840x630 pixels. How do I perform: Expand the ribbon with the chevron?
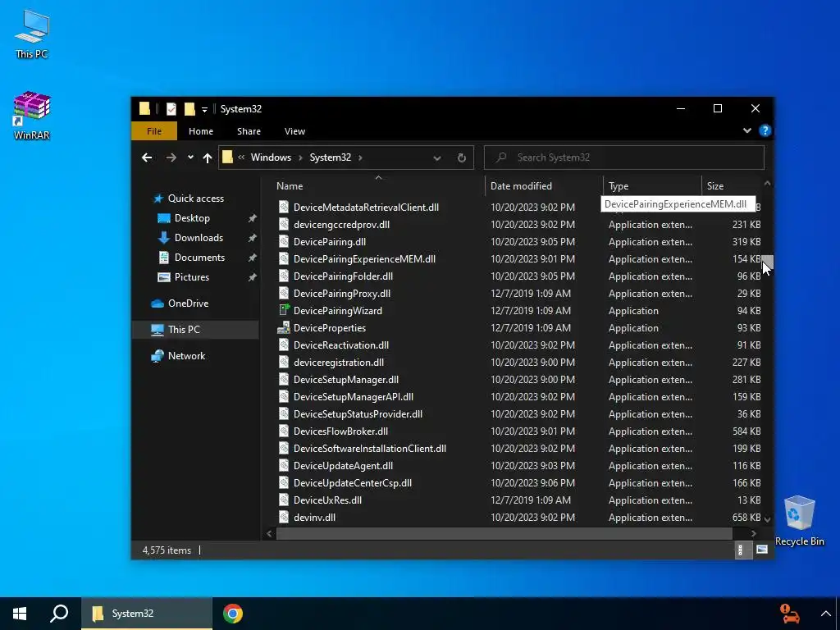tap(746, 130)
